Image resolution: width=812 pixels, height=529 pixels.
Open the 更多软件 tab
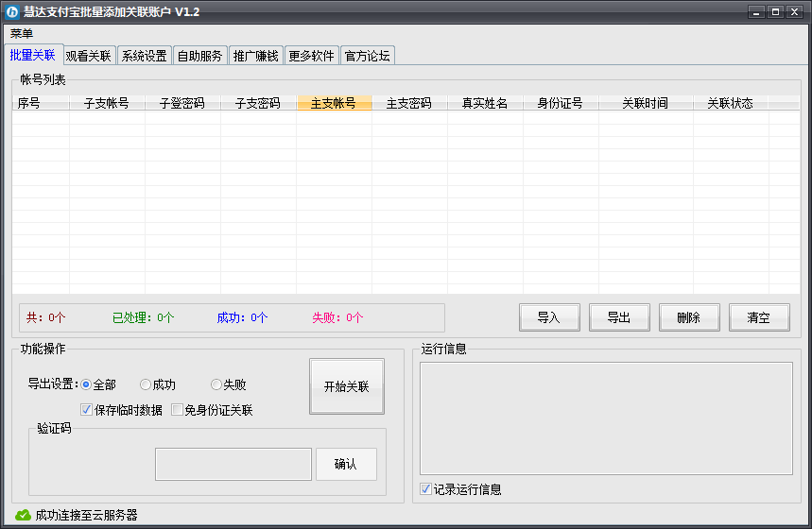click(x=311, y=56)
